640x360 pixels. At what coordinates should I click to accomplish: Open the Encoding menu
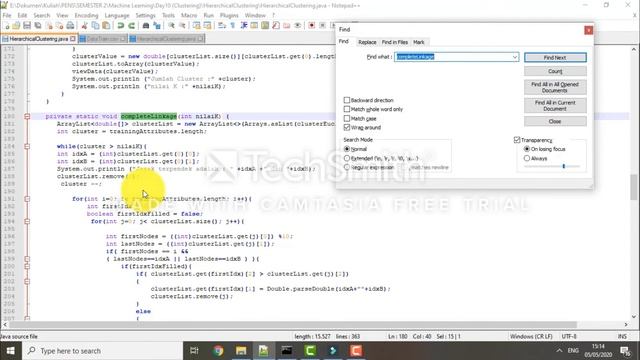pos(87,15)
